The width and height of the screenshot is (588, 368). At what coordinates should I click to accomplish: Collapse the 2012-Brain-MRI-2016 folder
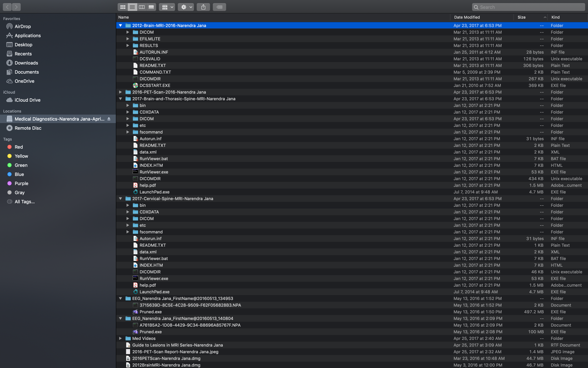120,26
